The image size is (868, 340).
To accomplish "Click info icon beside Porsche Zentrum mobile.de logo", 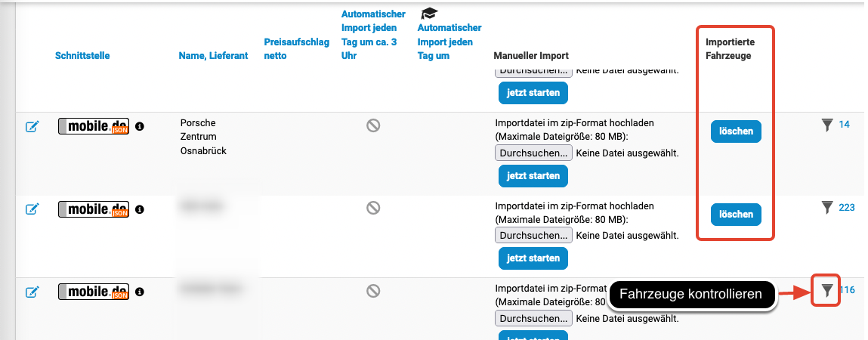I will pyautogui.click(x=140, y=126).
